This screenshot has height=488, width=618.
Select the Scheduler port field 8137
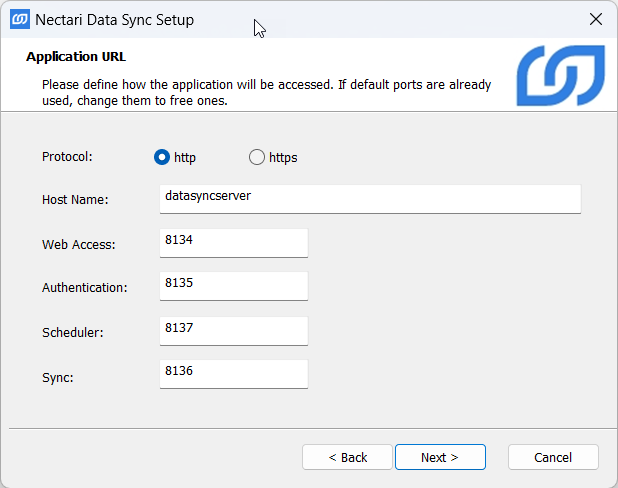[x=233, y=329]
